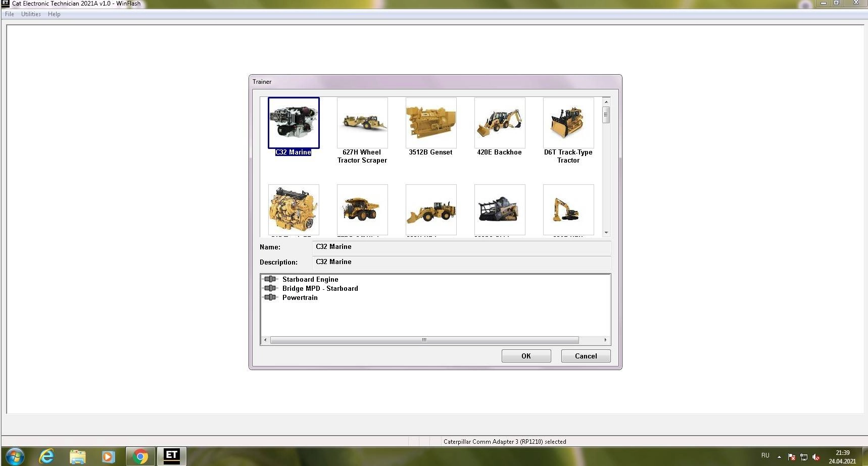Select the tracked mulcher machine thumbnail

500,210
